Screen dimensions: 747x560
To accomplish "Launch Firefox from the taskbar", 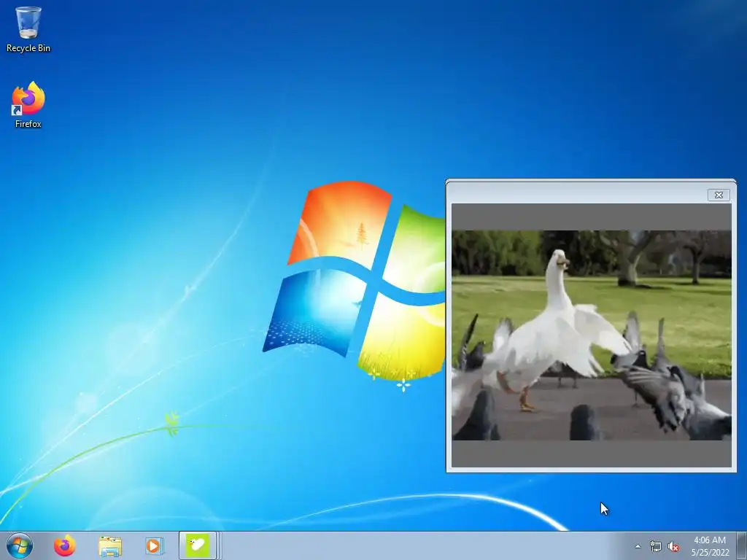I will click(64, 545).
